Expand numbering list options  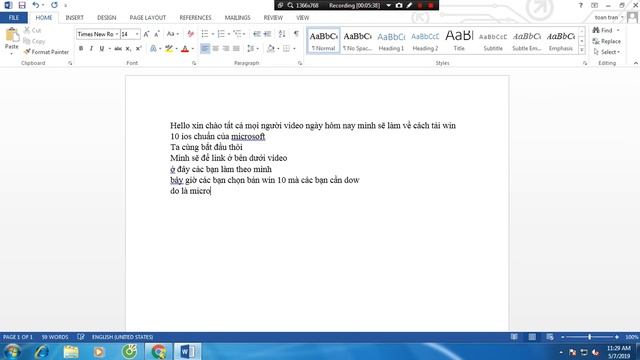pyautogui.click(x=229, y=34)
